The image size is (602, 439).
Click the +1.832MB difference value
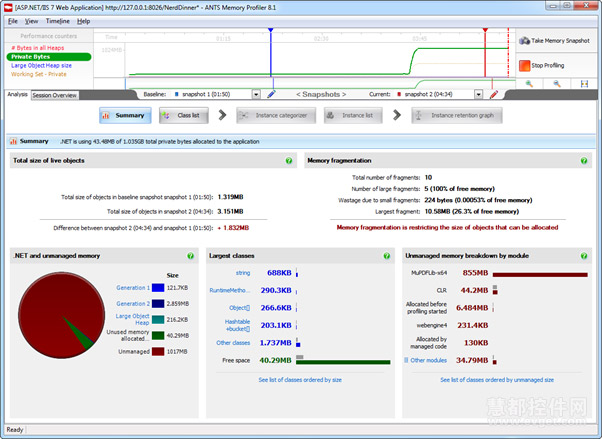tap(233, 228)
